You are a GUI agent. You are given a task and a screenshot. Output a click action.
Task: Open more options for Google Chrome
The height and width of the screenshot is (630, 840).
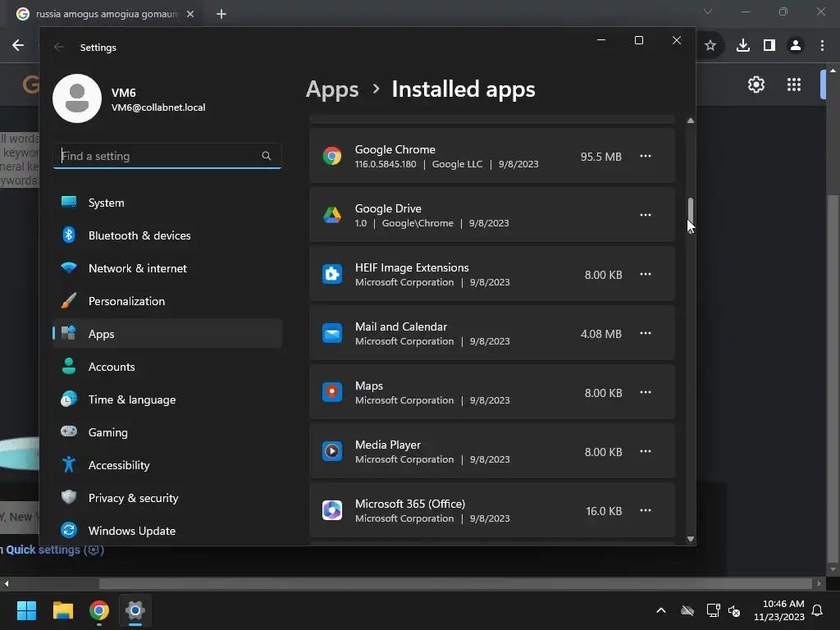click(646, 156)
